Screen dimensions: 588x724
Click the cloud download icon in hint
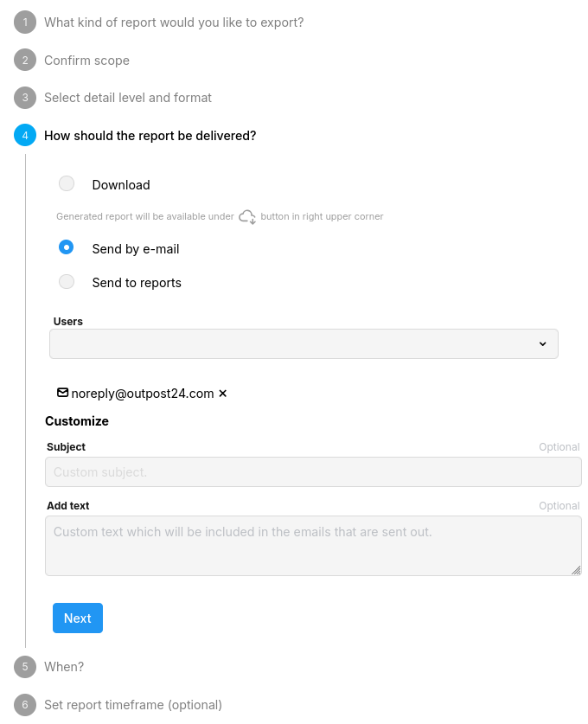point(247,216)
